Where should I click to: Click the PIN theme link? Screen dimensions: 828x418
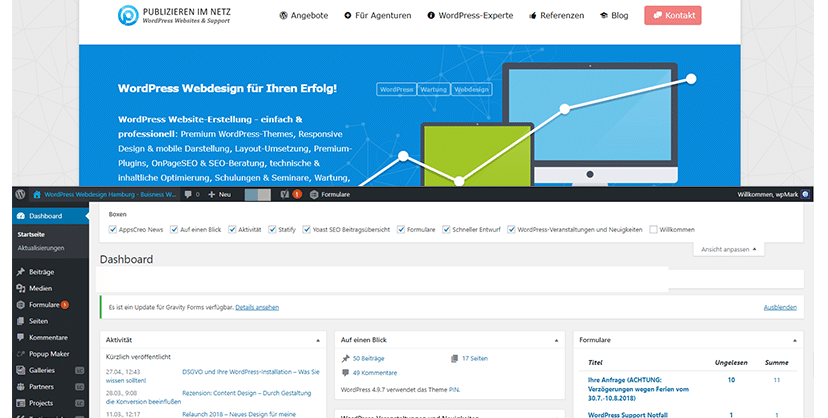[x=454, y=390]
